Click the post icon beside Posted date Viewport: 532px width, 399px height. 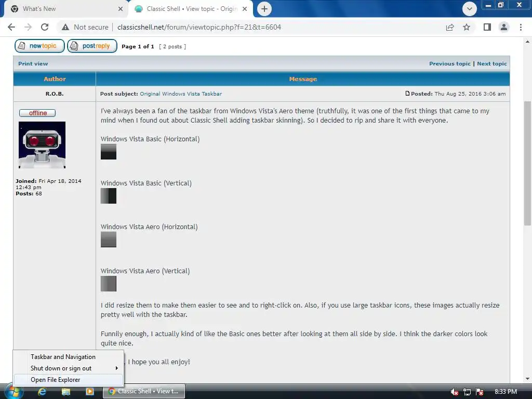pos(407,94)
